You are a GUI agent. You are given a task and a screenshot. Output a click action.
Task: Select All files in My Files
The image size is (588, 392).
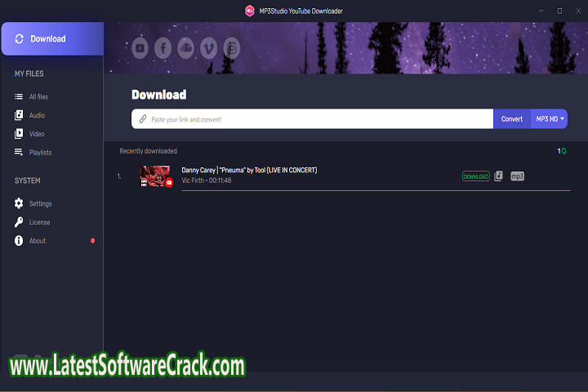[38, 97]
